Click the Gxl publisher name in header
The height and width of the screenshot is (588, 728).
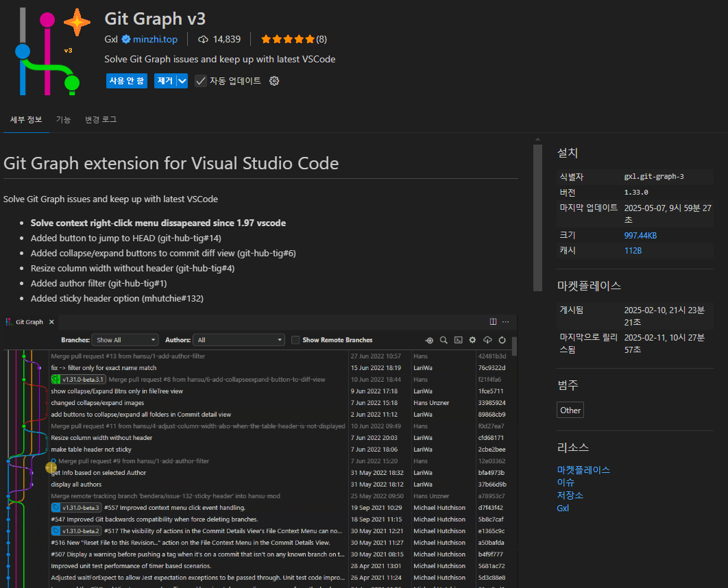tap(111, 40)
